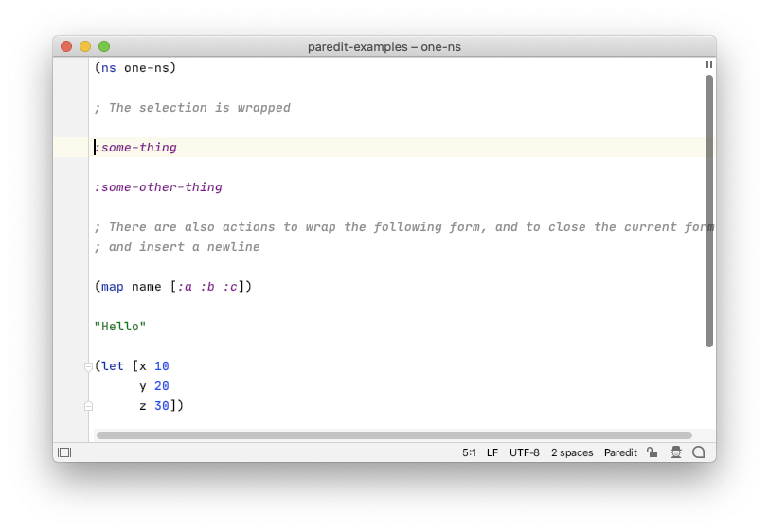Click the fold end marker beside z 30
769x532 pixels.
tap(88, 406)
